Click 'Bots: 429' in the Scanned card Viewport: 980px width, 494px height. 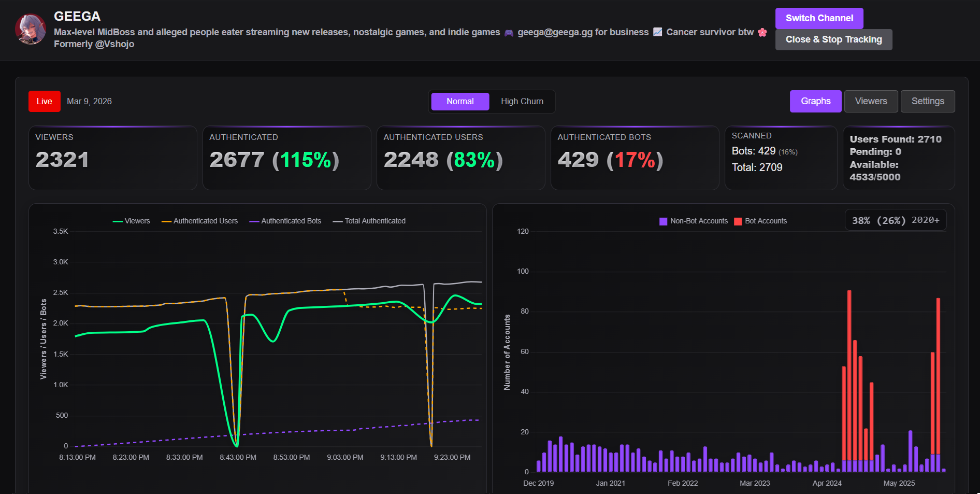click(754, 151)
